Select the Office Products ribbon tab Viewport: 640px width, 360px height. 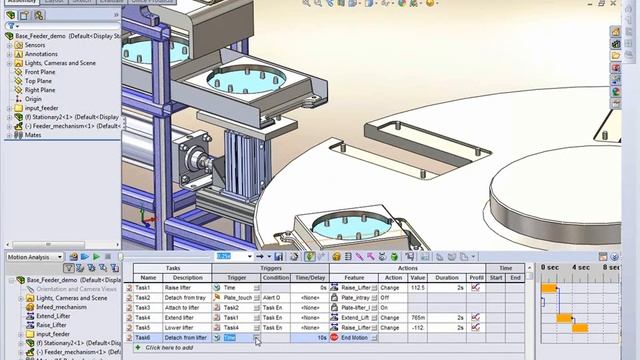[x=152, y=2]
